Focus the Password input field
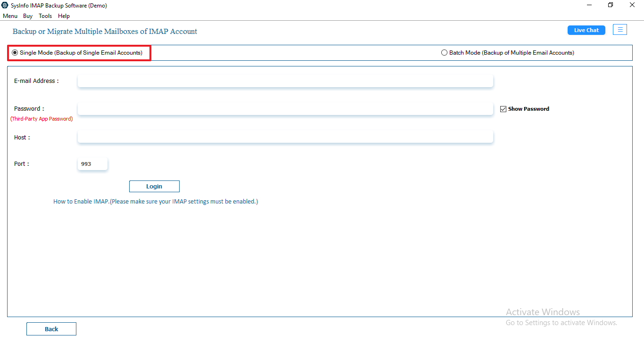Image resolution: width=644 pixels, height=343 pixels. tap(285, 109)
